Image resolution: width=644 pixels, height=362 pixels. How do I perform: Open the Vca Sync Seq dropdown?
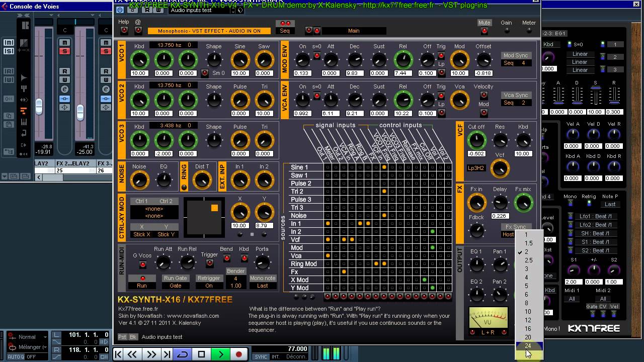516,103
